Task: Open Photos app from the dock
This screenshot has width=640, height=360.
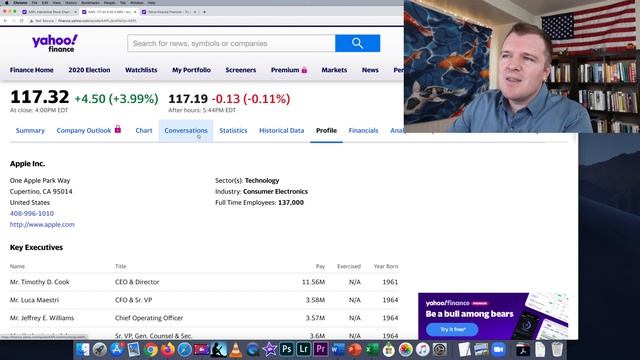Action: (406, 350)
